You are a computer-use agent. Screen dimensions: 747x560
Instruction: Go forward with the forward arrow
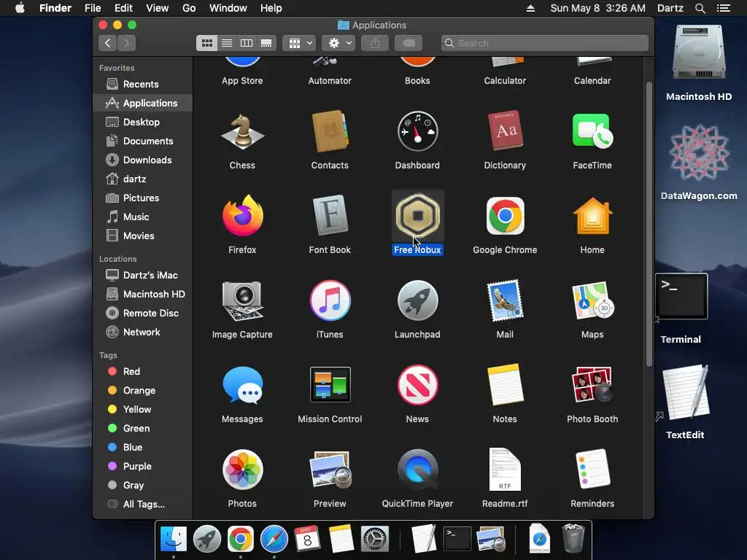coord(126,43)
